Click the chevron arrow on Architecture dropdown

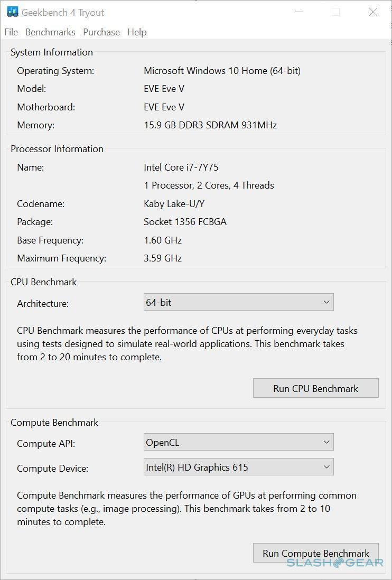tap(326, 302)
